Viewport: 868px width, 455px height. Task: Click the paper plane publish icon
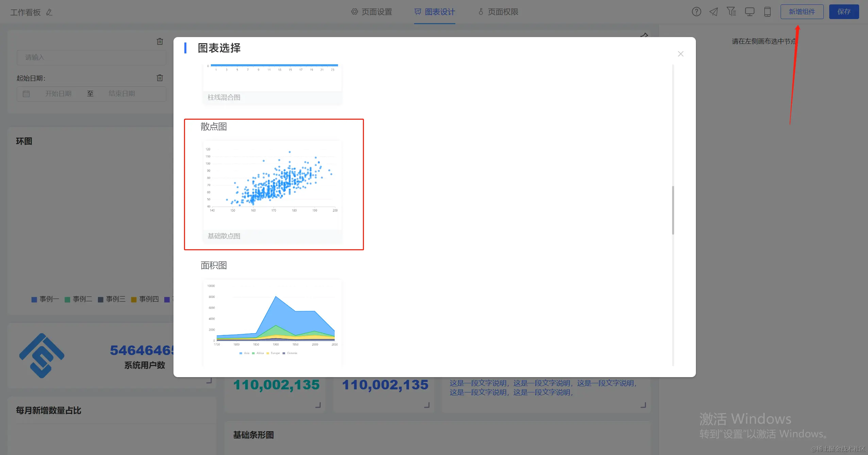click(x=714, y=12)
